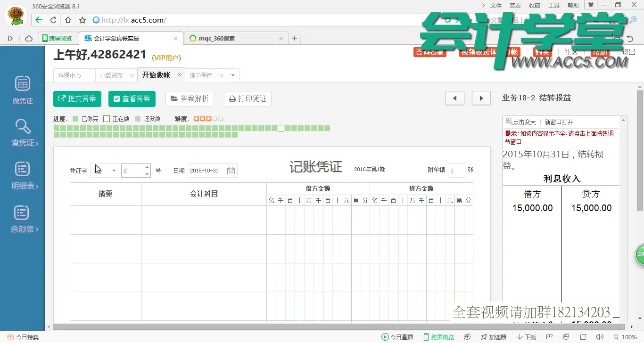Increment the voucher number with the stepper arrow

146,168
